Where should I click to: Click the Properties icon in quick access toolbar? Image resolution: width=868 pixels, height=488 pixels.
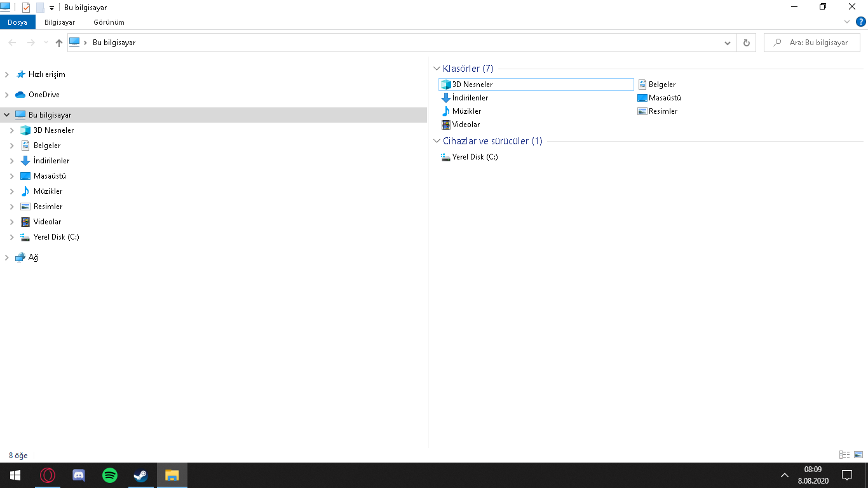(x=26, y=8)
